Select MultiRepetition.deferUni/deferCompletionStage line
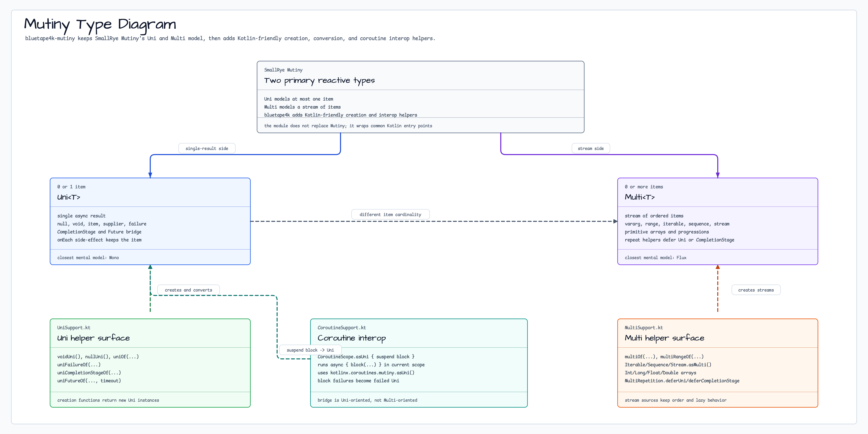The width and height of the screenshot is (868, 434). [682, 381]
